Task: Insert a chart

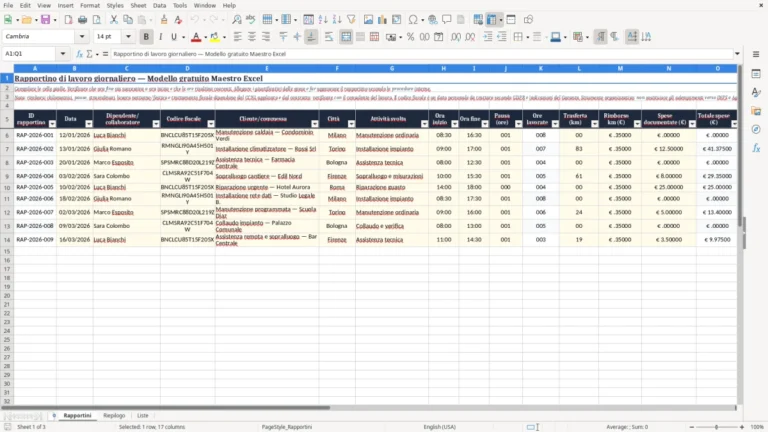Action: click(x=383, y=20)
